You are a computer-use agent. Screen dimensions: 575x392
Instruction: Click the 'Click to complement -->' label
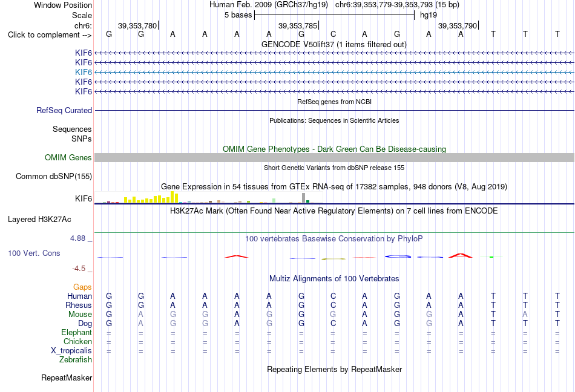50,35
